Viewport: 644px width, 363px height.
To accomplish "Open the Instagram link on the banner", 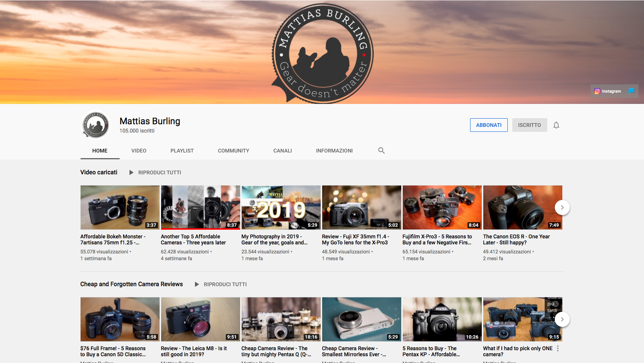I will tap(607, 91).
